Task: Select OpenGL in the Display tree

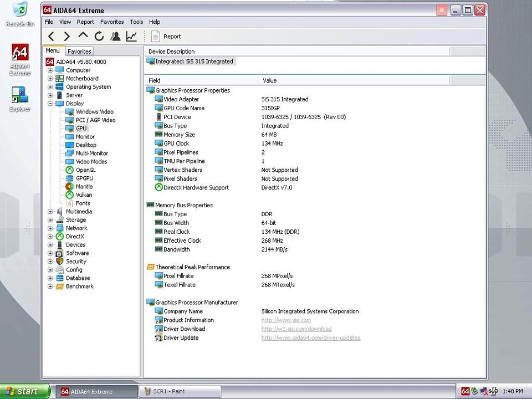Action: [x=85, y=170]
